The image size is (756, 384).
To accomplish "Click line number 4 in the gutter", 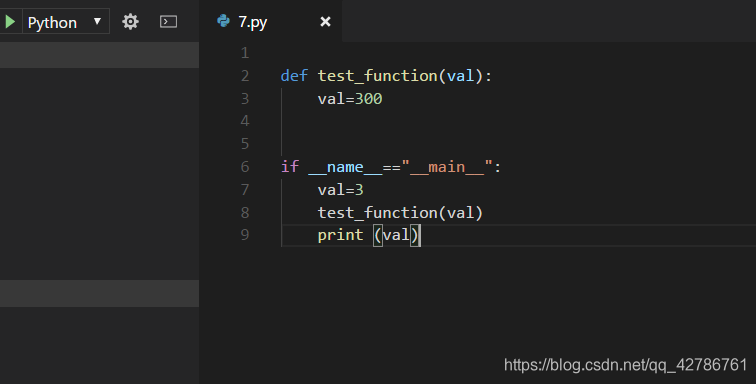I will click(245, 121).
